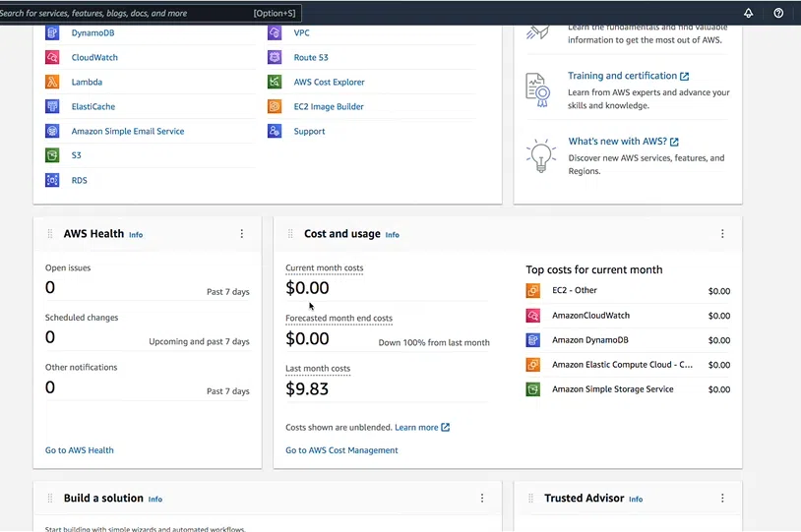Screen dimensions: 801x532
Task: Open the VPC link
Action: tap(301, 32)
